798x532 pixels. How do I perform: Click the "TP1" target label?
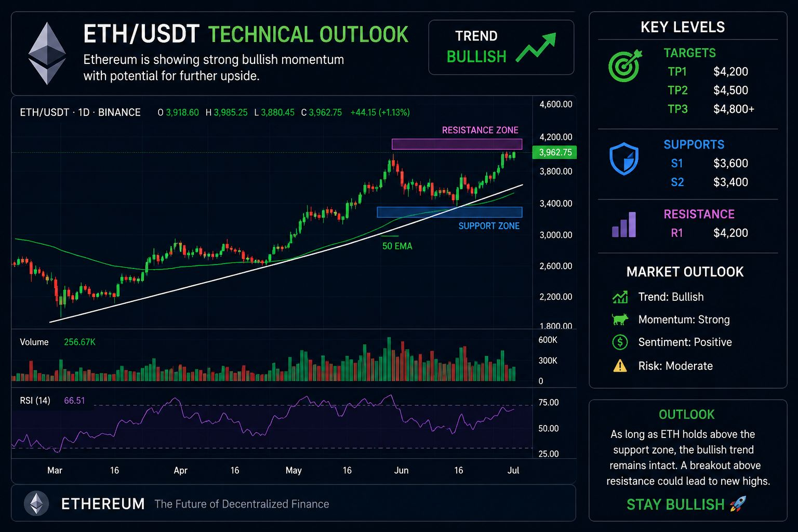(x=677, y=72)
